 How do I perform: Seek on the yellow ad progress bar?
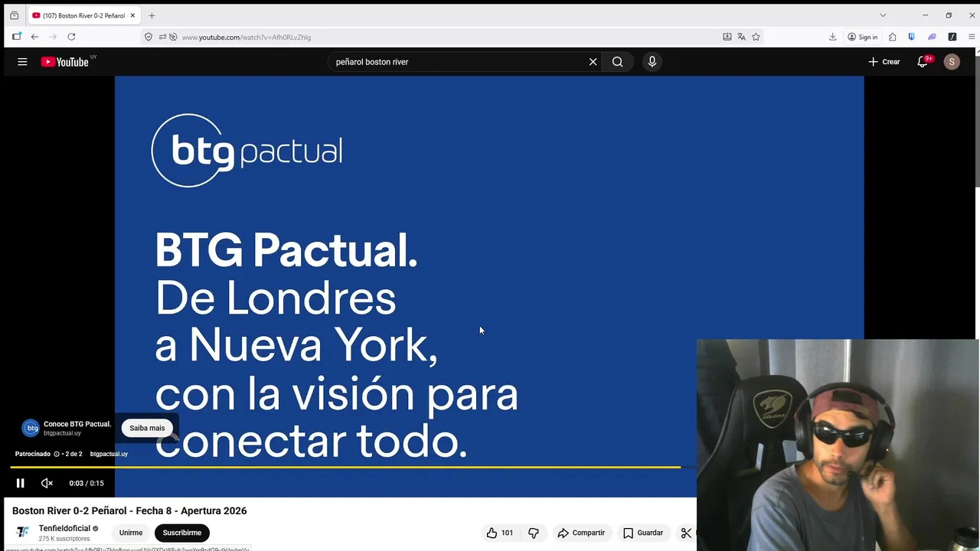coord(345,467)
